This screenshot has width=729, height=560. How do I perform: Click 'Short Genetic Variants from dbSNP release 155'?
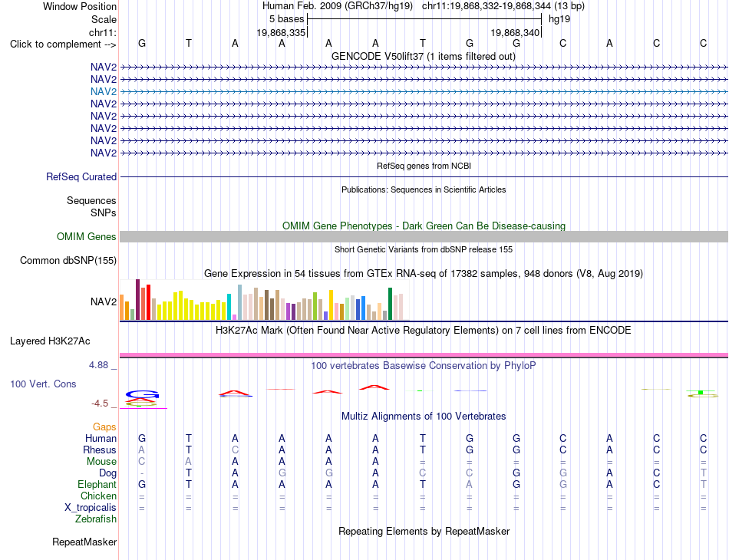point(424,249)
